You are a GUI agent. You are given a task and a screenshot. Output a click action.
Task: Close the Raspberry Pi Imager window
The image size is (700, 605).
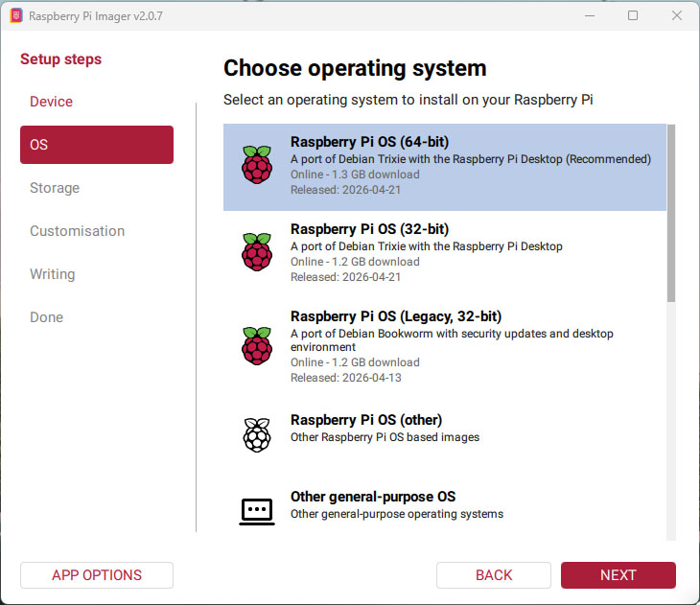click(677, 15)
